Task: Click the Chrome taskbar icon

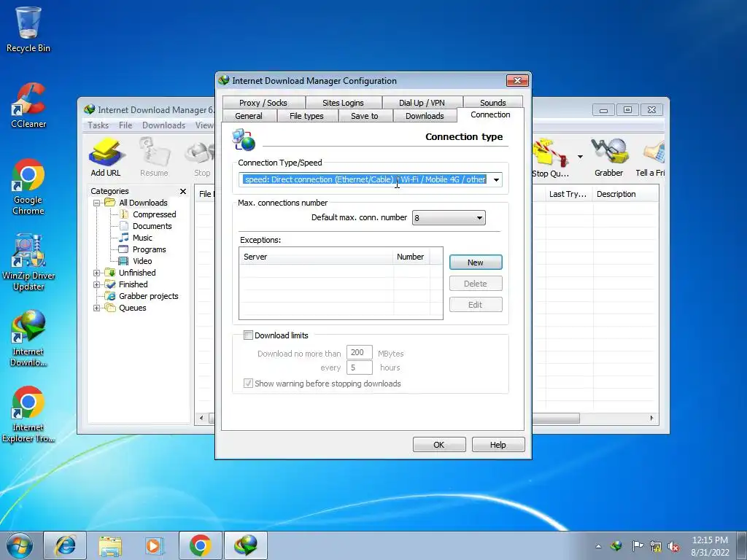Action: point(200,545)
